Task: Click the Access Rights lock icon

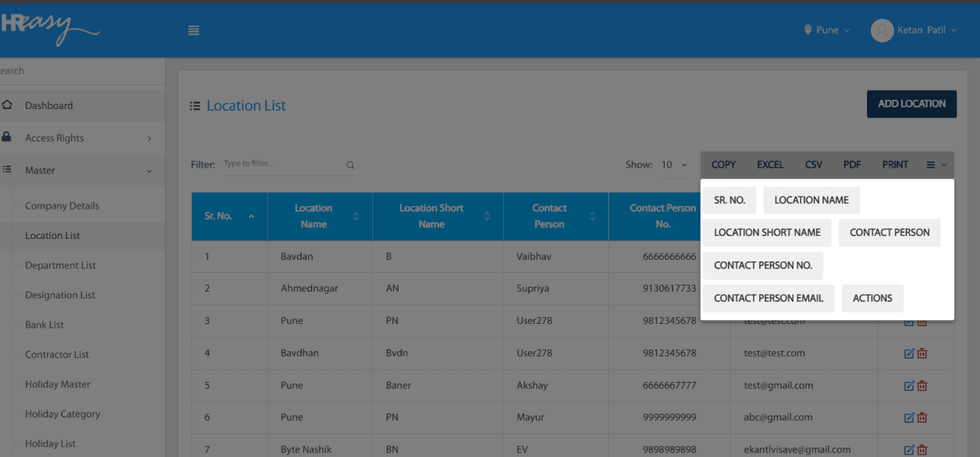Action: [7, 137]
